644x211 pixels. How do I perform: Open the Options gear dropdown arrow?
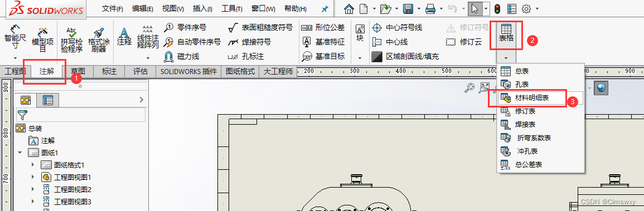point(537,8)
